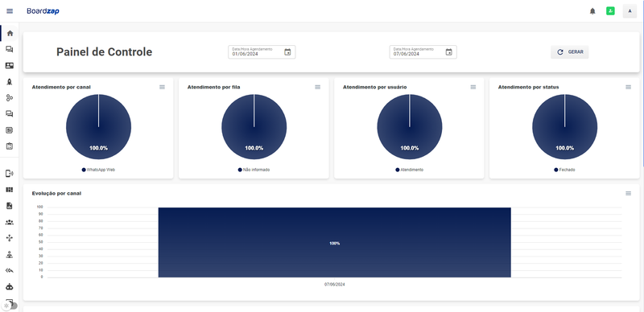Viewport: 644px width, 312px height.
Task: Click the notifications bell icon
Action: (x=592, y=11)
